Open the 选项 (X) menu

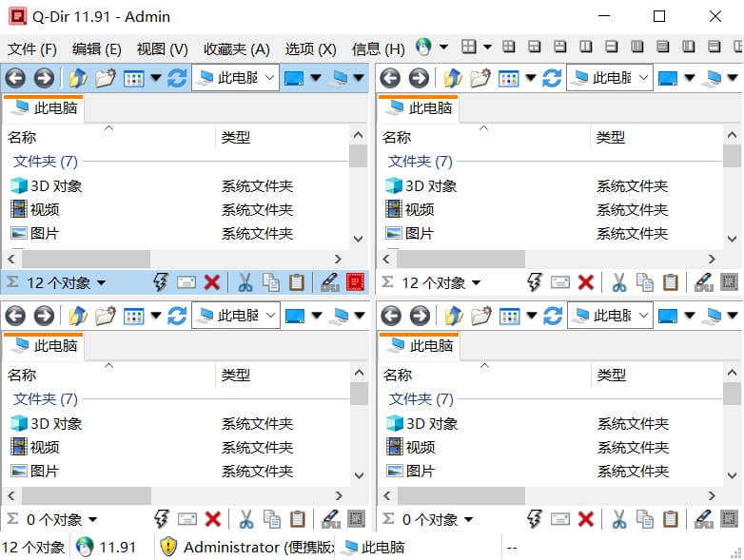pyautogui.click(x=310, y=48)
